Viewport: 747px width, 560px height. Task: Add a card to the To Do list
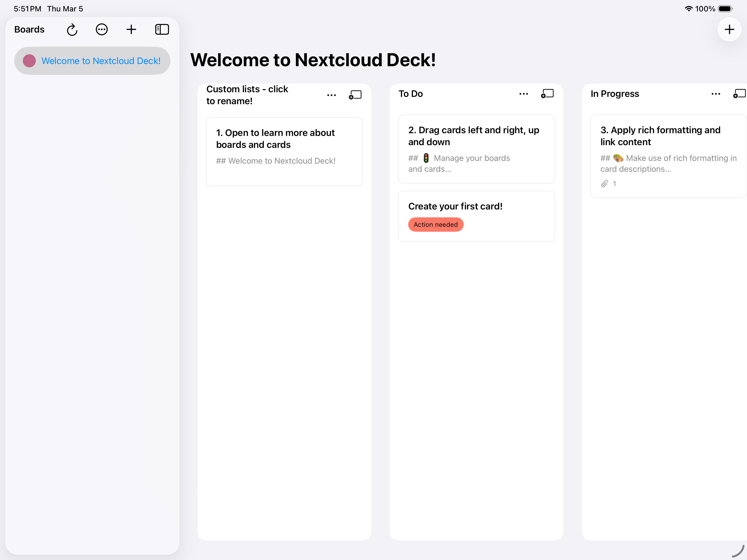pyautogui.click(x=547, y=94)
